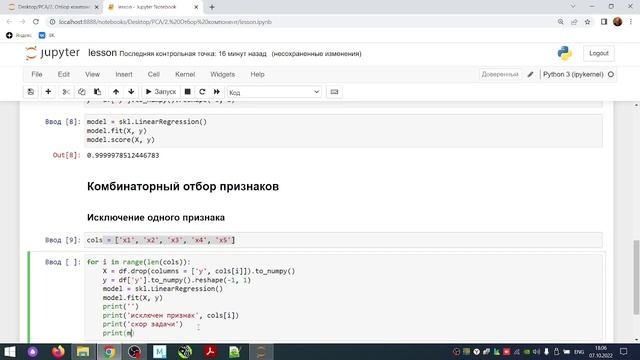Open the Cell menu
Viewport: 640px width, 360px height.
pyautogui.click(x=153, y=74)
